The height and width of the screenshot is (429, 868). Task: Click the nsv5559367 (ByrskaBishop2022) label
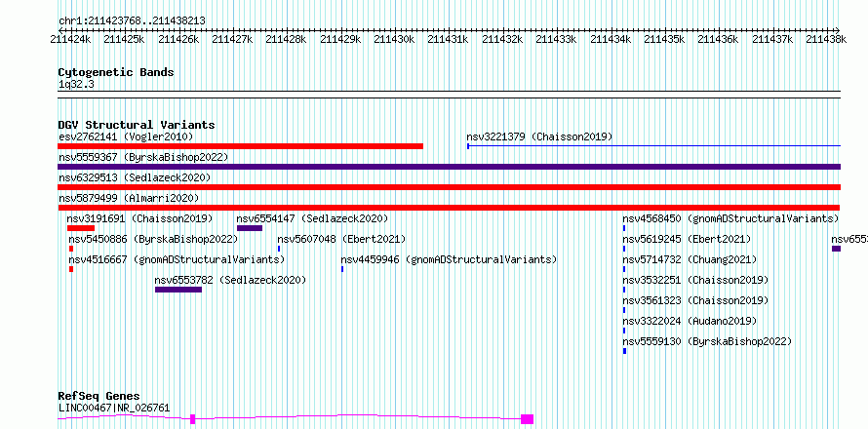point(143,157)
